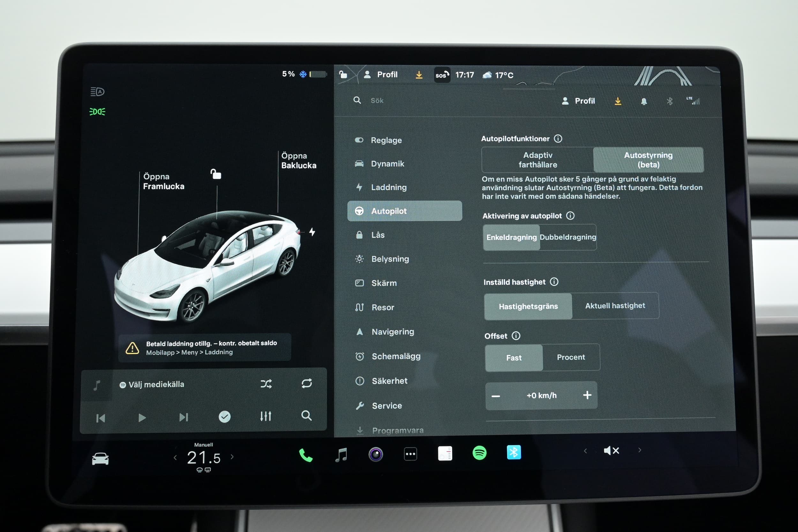This screenshot has height=532, width=798.
Task: Open the all-apps three-dot launcher
Action: click(x=410, y=454)
